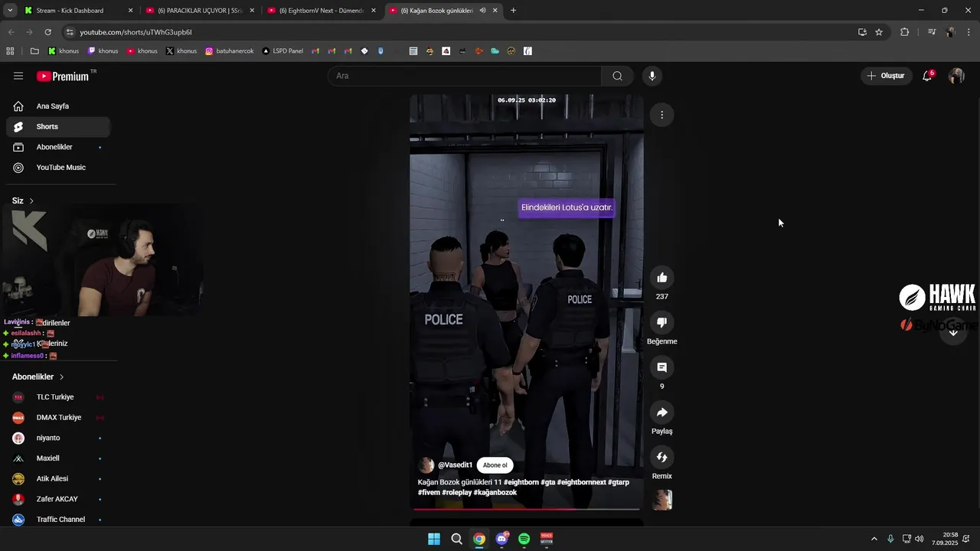Open the YouTube account avatar menu
The width and height of the screenshot is (980, 551).
point(956,76)
